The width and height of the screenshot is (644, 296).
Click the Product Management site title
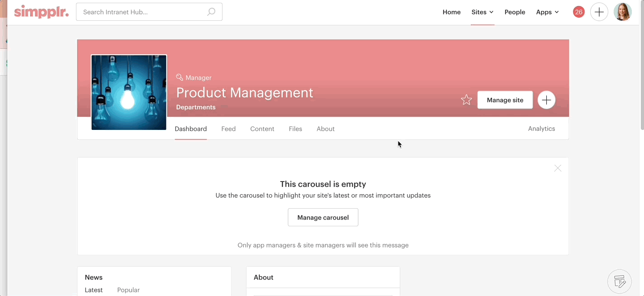tap(245, 92)
